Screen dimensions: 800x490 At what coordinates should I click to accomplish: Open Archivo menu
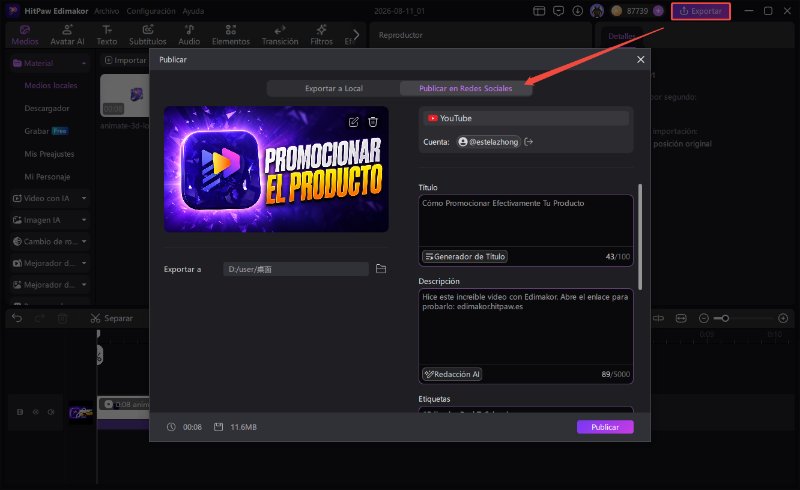[107, 11]
